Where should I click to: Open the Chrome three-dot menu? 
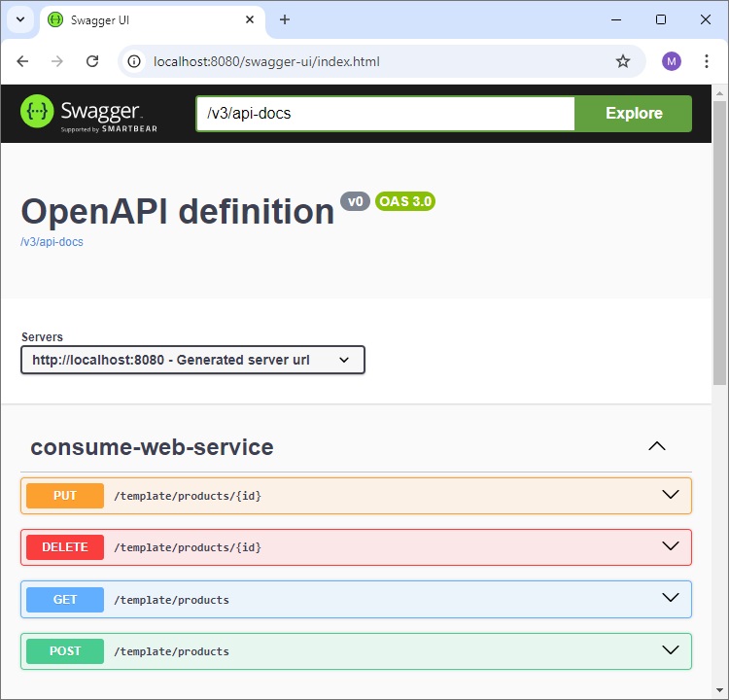click(707, 61)
